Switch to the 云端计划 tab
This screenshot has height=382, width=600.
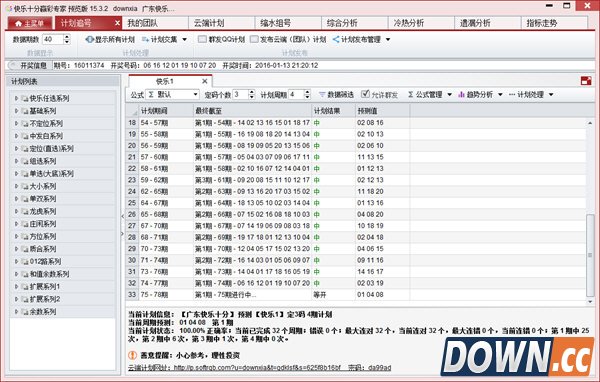pyautogui.click(x=222, y=23)
